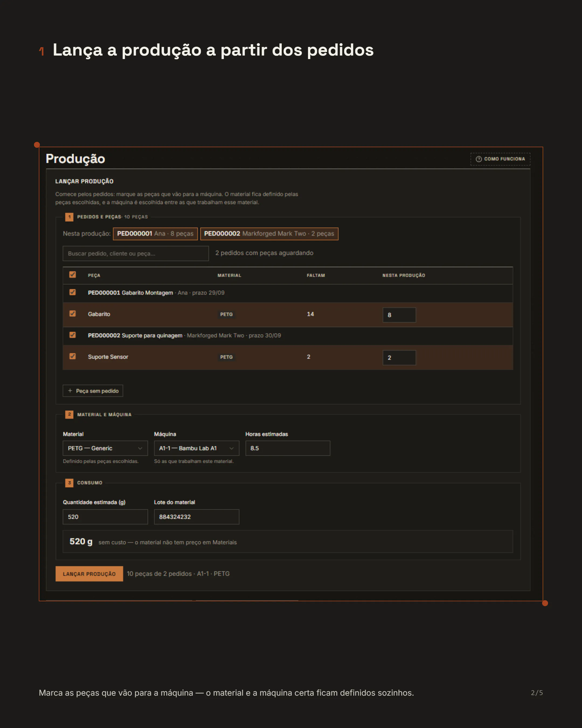This screenshot has height=728, width=582.
Task: Toggle the select-all checkbox in table header
Action: tap(72, 274)
